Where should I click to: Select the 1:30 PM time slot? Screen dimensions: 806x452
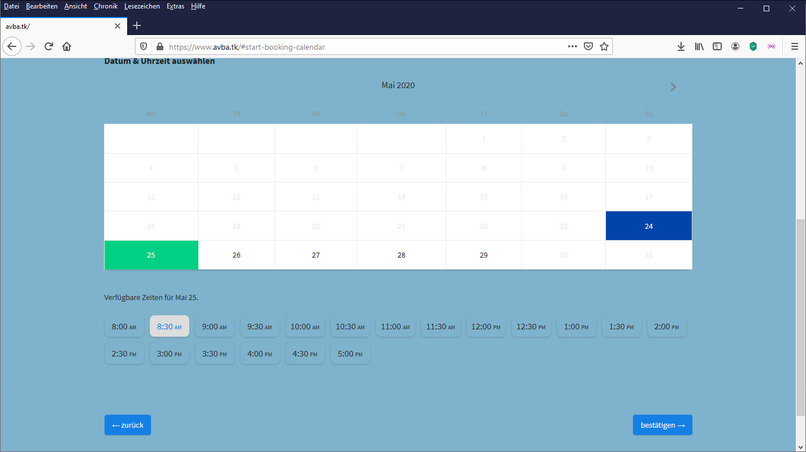[621, 327]
